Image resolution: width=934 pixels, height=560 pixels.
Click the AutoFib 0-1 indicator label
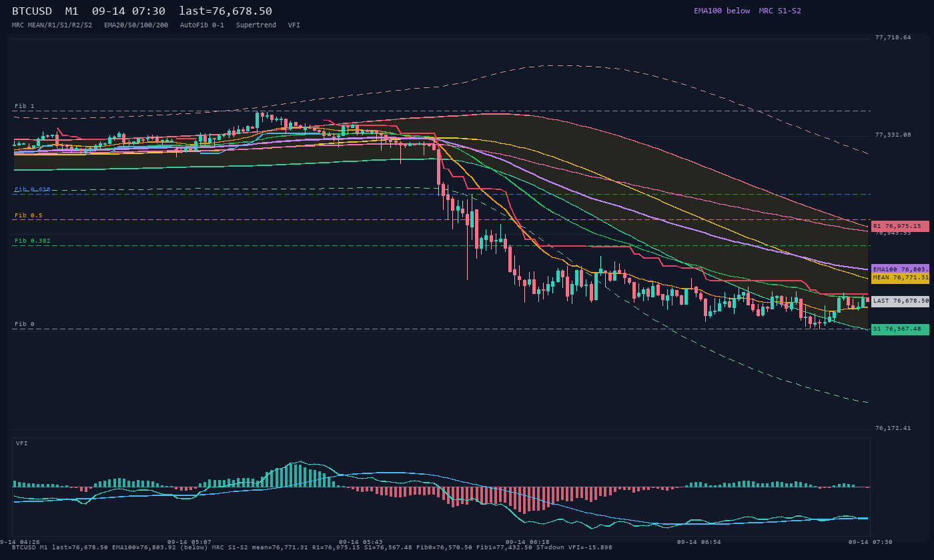click(x=202, y=25)
